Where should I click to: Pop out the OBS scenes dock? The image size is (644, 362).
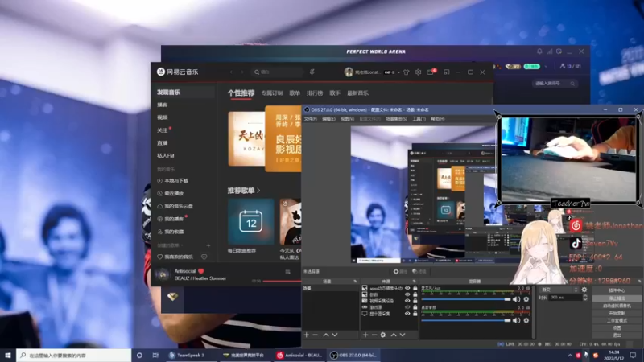click(355, 281)
